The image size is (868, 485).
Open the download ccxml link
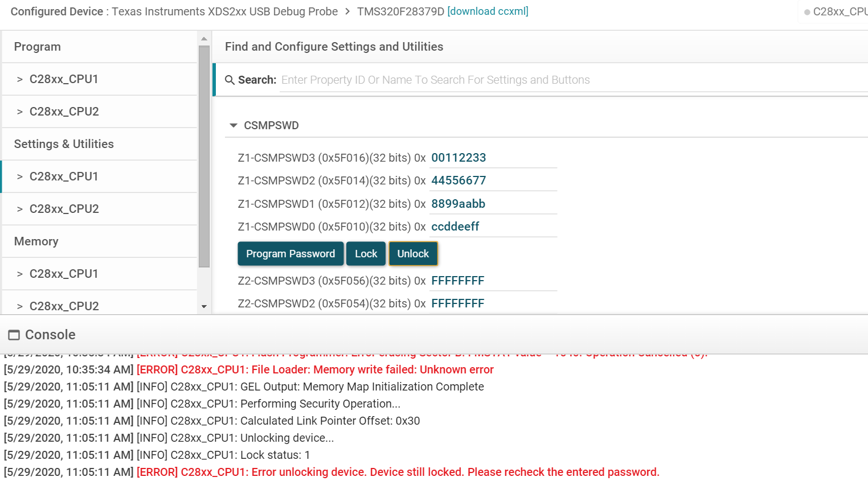coord(488,11)
